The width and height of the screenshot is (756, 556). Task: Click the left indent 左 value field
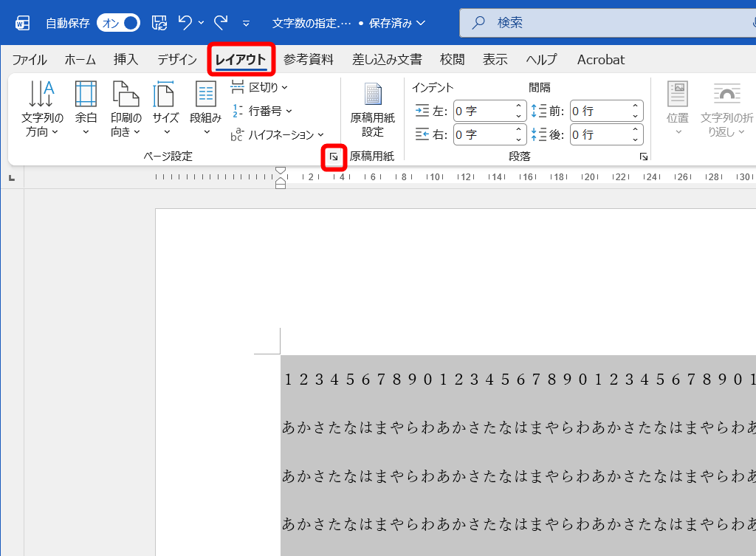(483, 111)
